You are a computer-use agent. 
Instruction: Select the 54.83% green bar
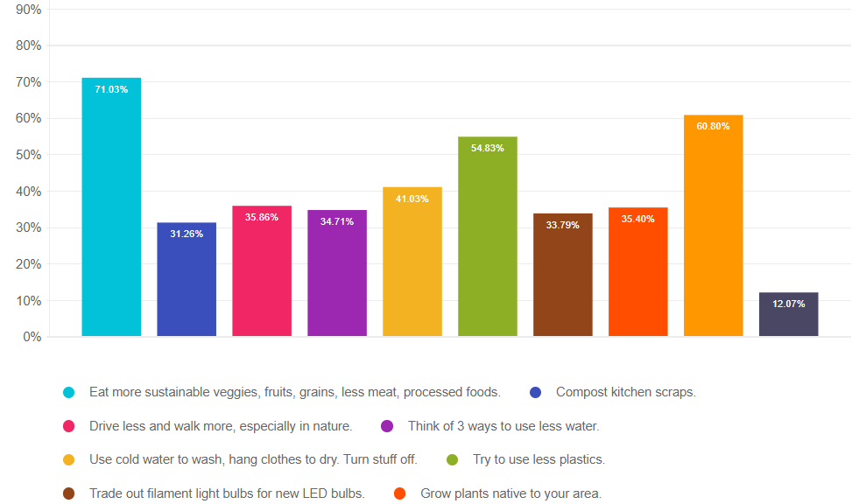coord(487,236)
